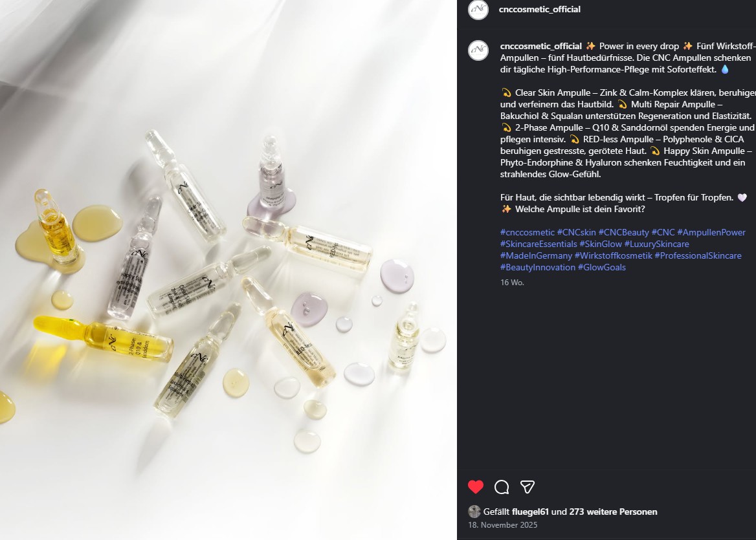Share post using paper plane icon

(528, 487)
